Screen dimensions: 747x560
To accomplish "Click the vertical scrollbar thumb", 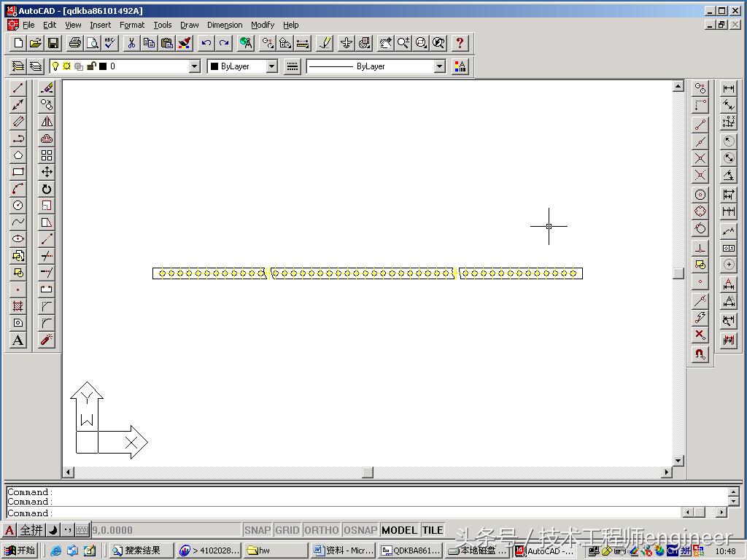I will [678, 273].
